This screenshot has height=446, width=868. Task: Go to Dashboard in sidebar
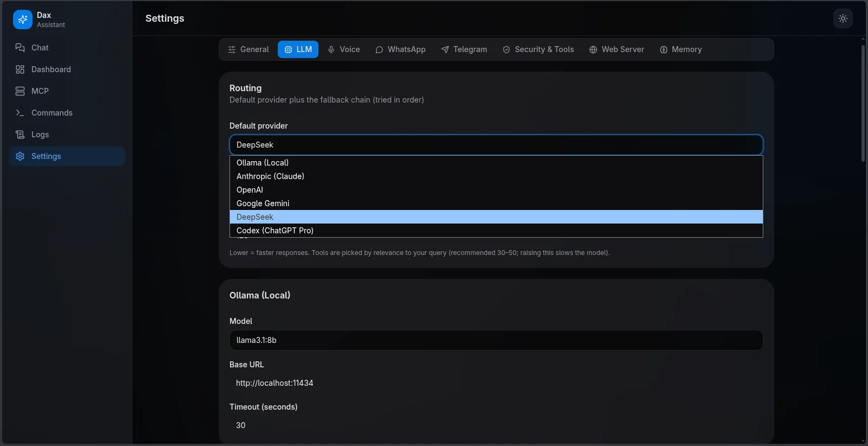pos(67,69)
